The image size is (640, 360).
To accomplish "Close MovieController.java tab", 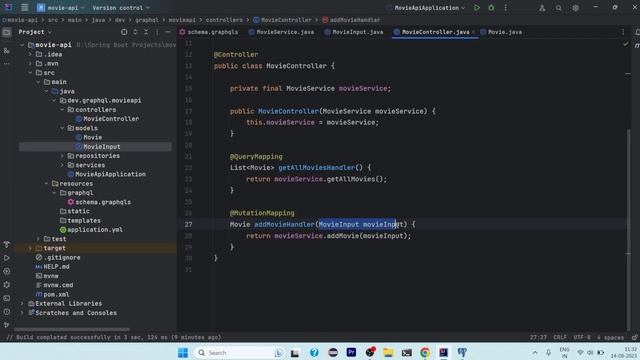I will (x=473, y=32).
